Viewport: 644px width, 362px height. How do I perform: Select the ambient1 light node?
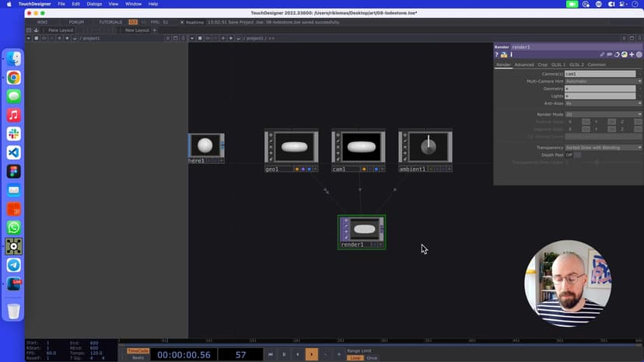click(x=425, y=146)
